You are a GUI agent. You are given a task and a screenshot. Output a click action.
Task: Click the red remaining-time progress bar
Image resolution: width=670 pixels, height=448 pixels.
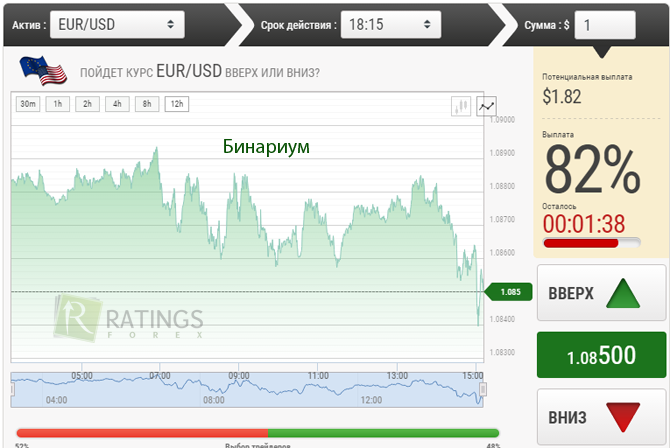591,243
